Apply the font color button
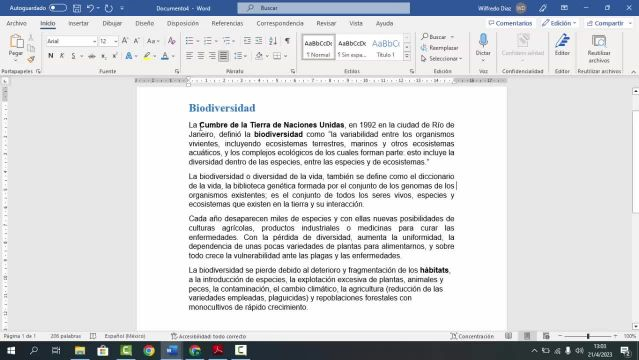639x360 pixels. [x=165, y=56]
